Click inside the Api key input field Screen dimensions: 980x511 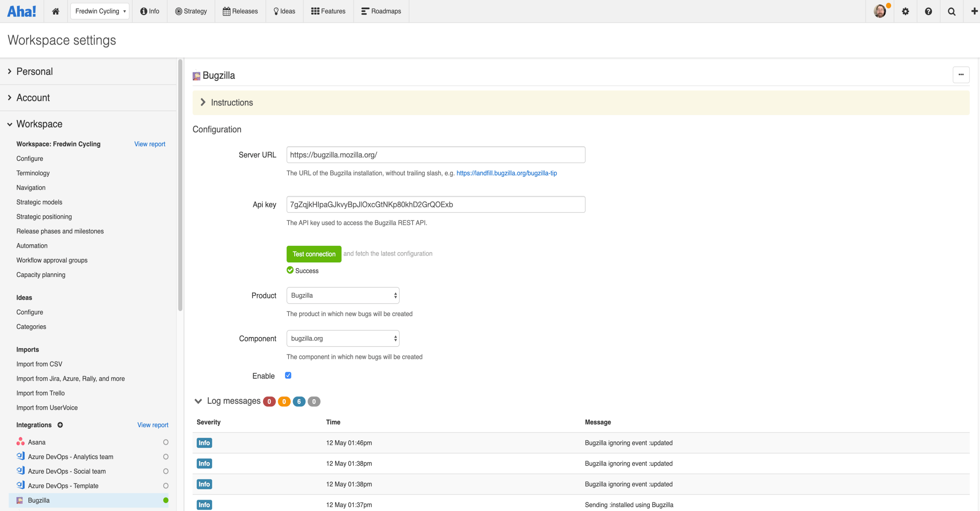point(435,204)
